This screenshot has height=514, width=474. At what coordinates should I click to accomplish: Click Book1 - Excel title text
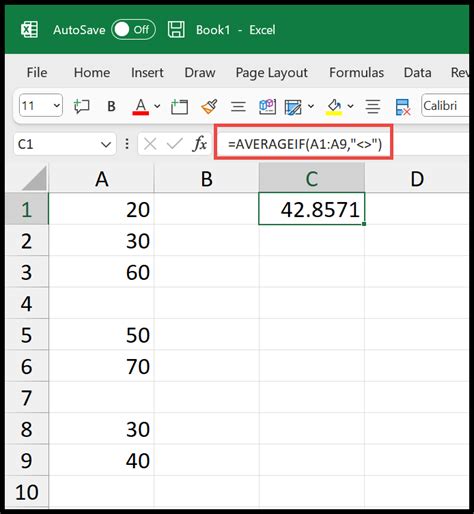tap(236, 30)
